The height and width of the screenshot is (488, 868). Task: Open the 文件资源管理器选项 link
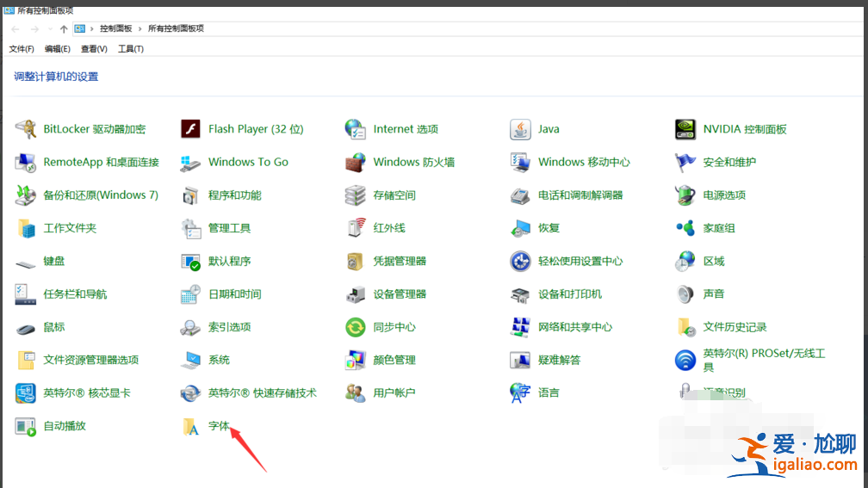(x=90, y=360)
